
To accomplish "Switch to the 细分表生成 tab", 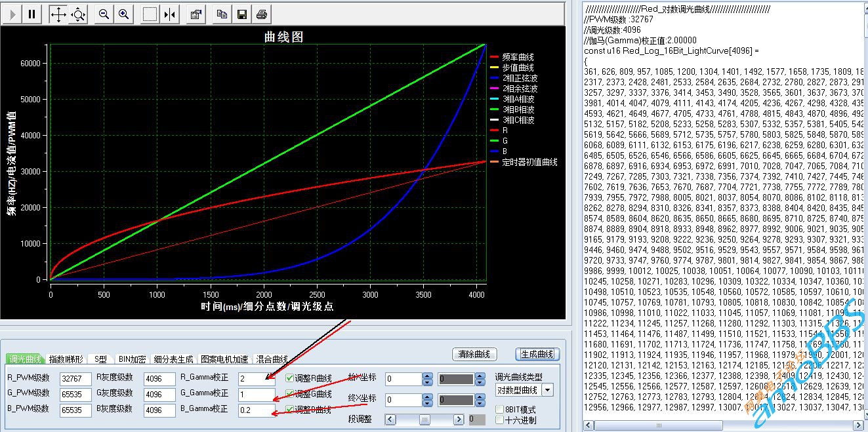I will [173, 359].
